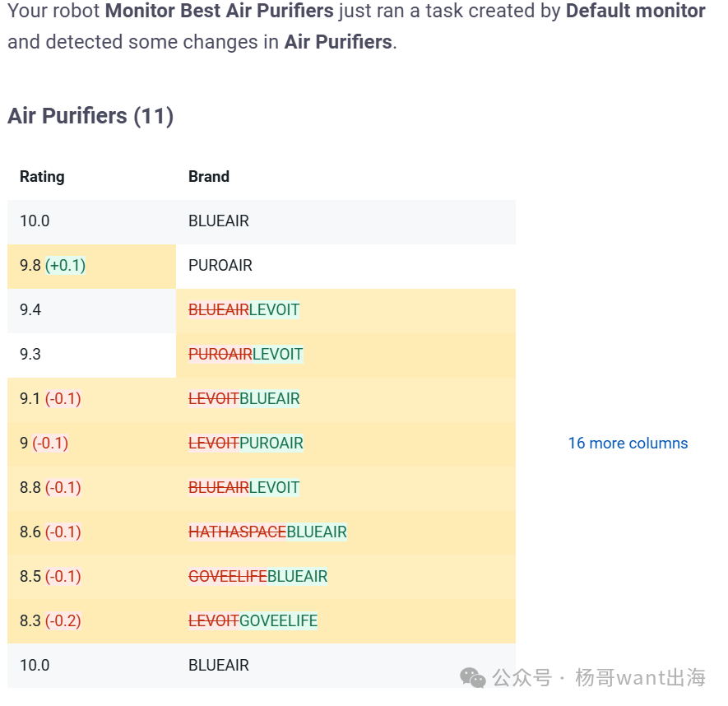The width and height of the screenshot is (728, 706).
Task: Click the 9.3 rating cell
Action: tap(91, 355)
